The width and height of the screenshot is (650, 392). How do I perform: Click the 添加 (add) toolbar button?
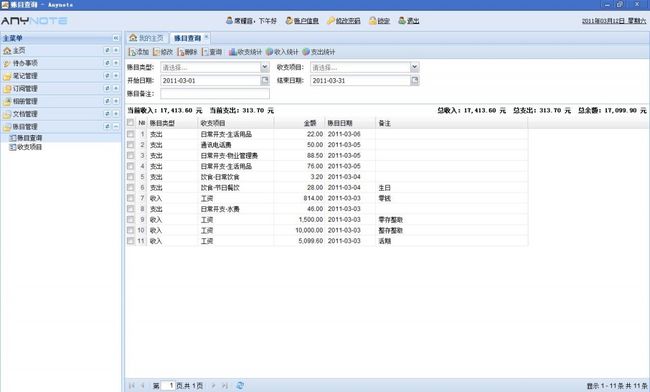click(139, 52)
